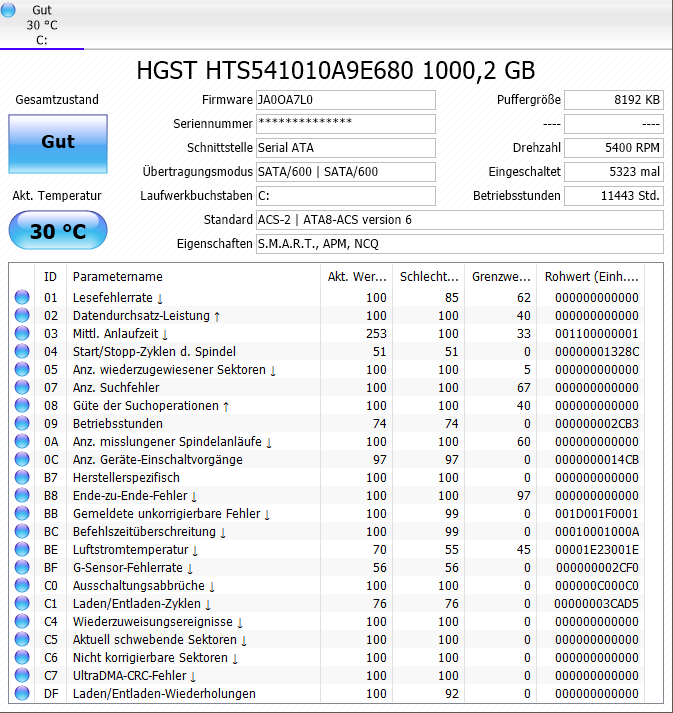The image size is (673, 713).
Task: Click status orb for Wiederzuweisungsereignisse row
Action: coord(22,621)
